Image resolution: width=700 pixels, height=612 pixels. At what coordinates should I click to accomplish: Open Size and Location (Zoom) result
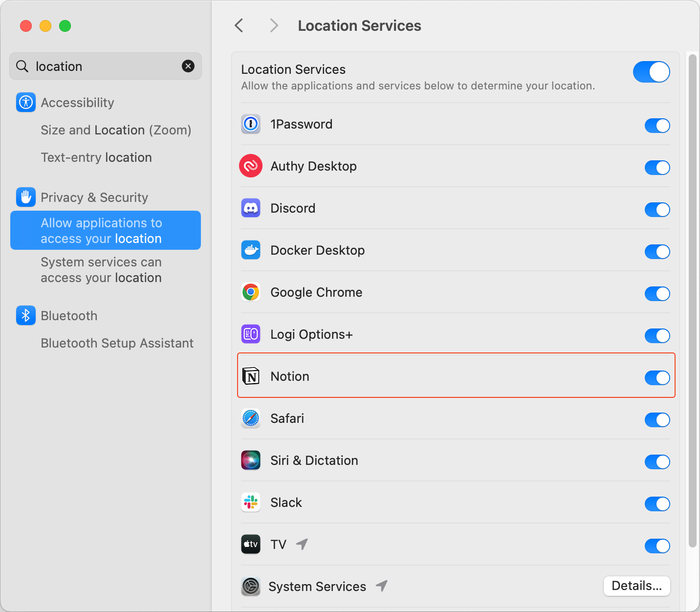click(116, 130)
